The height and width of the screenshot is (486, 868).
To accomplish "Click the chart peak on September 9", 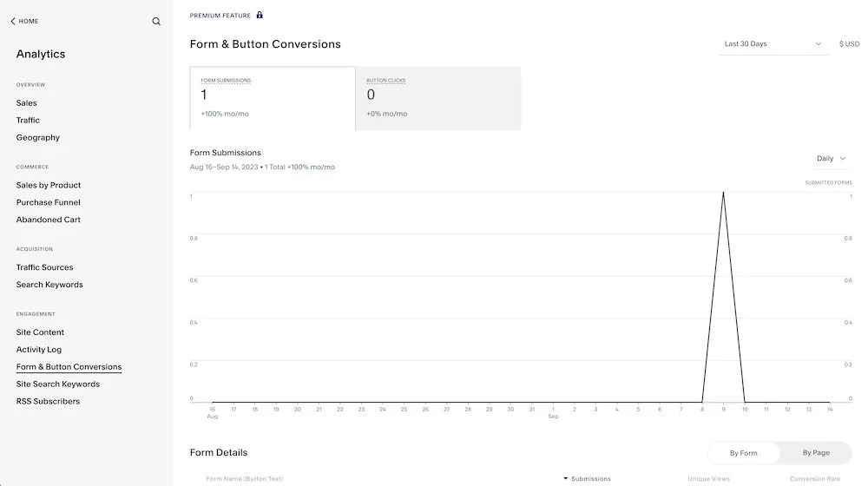I will pos(723,194).
